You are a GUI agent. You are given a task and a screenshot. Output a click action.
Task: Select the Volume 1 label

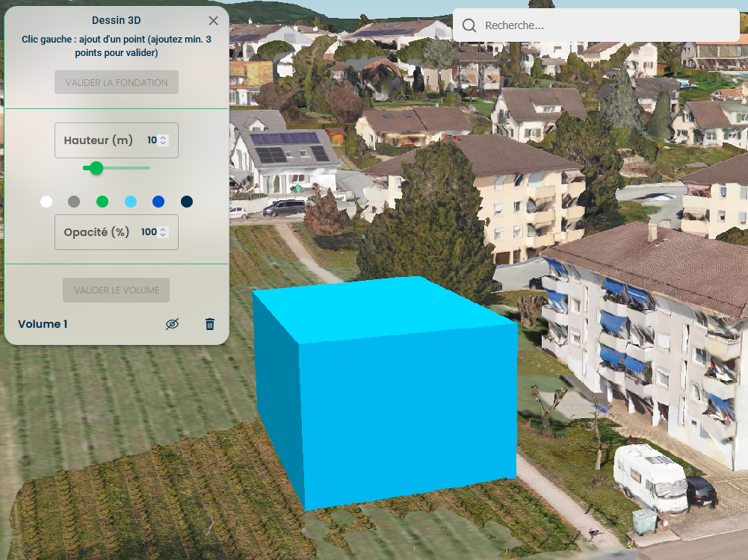tap(43, 324)
